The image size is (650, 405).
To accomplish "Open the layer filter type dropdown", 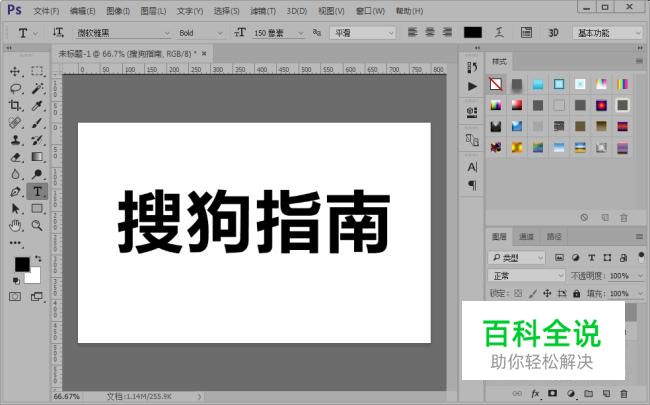I will pos(517,258).
